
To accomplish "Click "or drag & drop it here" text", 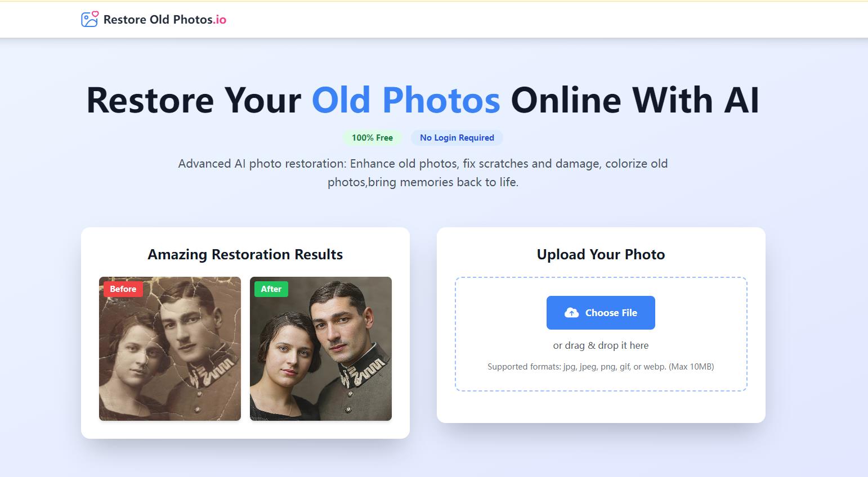I will (601, 345).
